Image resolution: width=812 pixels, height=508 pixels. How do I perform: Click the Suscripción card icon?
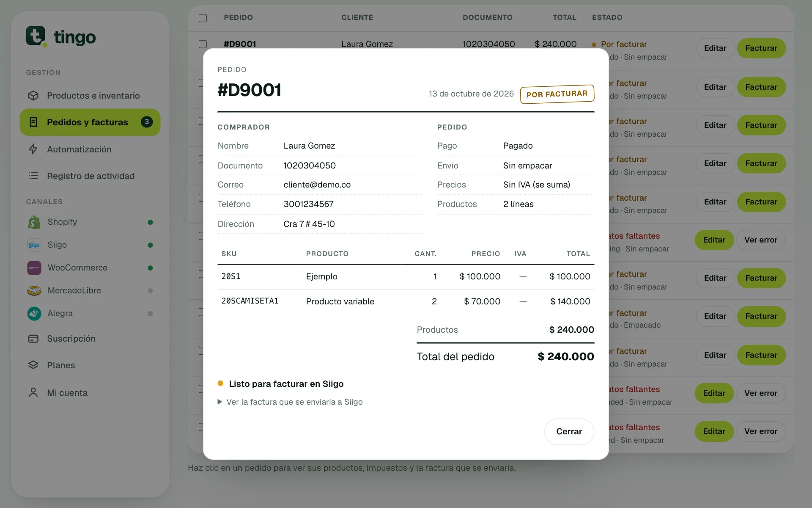point(33,339)
